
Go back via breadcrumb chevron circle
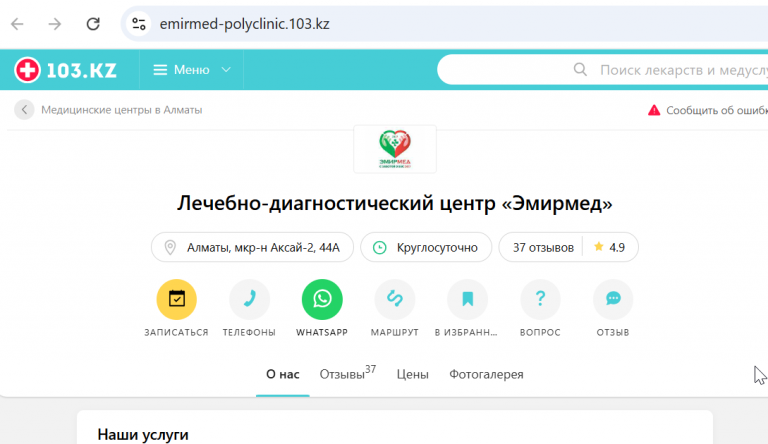pos(24,110)
